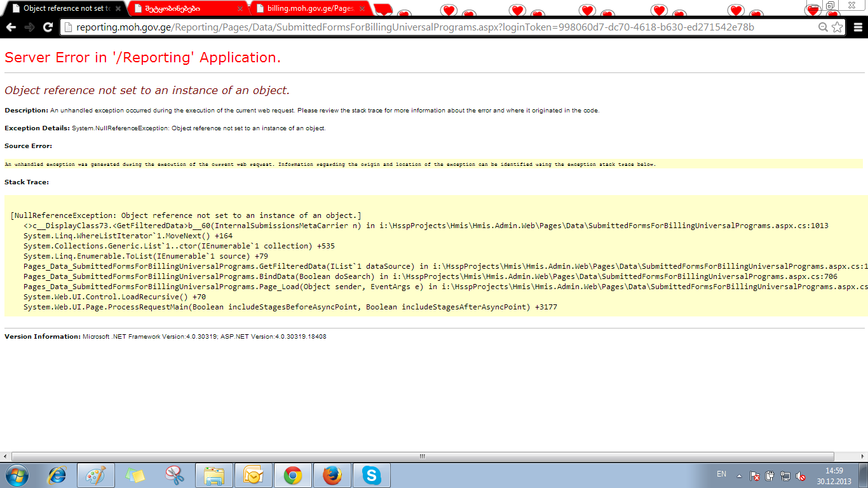Bookmark this page with the star icon
This screenshot has height=488, width=868.
click(837, 27)
